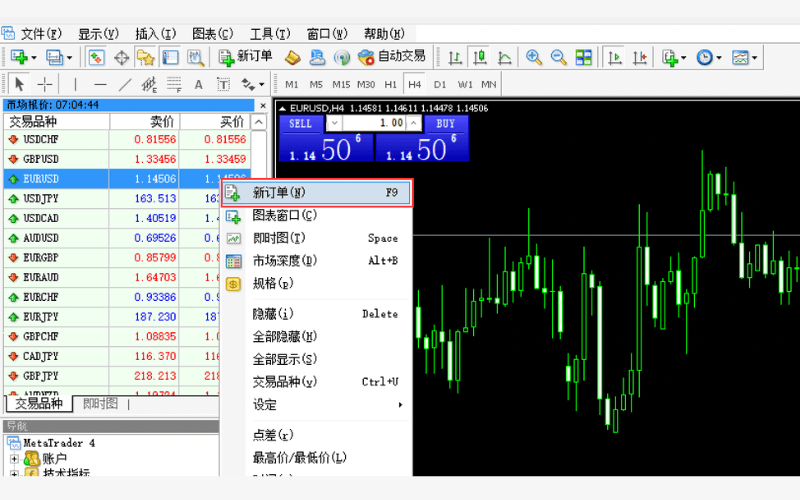The width and height of the screenshot is (800, 500).
Task: Choose 市场深度(D) in context menu
Action: click(x=316, y=261)
